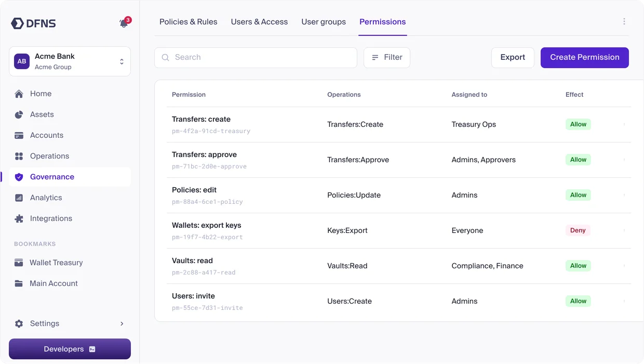
Task: Open the three-dot more options menu
Action: tap(624, 22)
